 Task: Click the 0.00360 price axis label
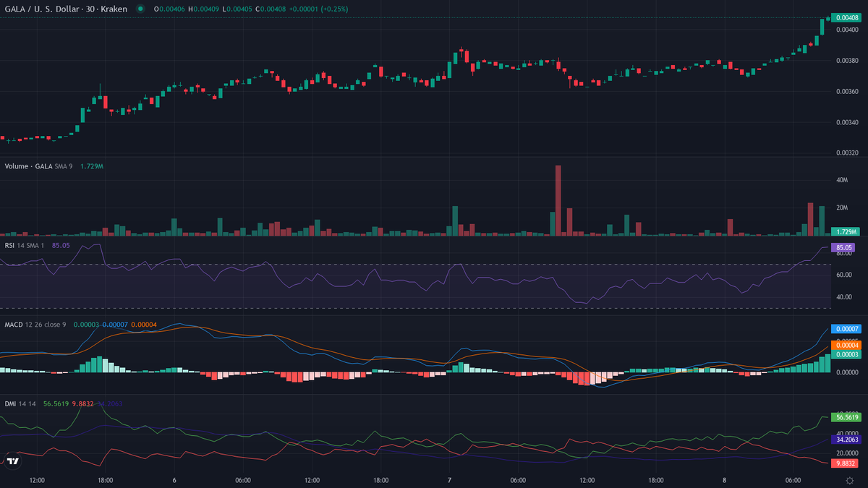click(847, 91)
